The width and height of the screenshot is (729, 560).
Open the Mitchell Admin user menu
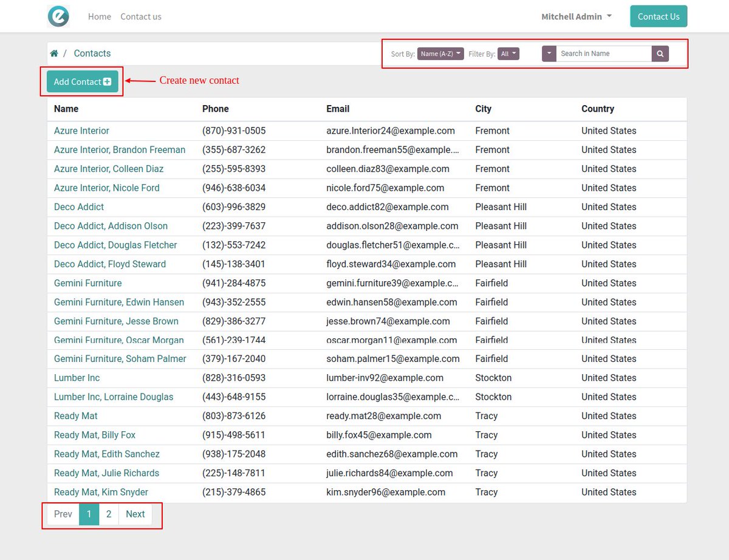tap(577, 16)
